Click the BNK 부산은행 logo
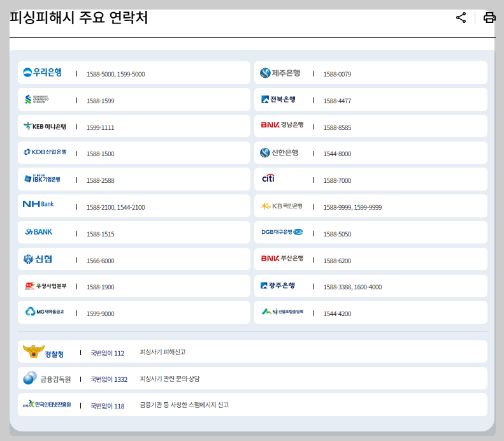Screen dimensions: 504x441 (282, 258)
